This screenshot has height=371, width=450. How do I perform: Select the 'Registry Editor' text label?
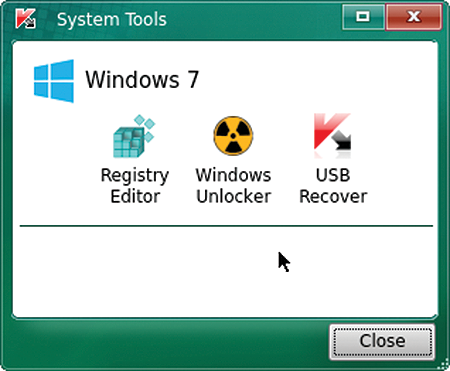[x=135, y=185]
